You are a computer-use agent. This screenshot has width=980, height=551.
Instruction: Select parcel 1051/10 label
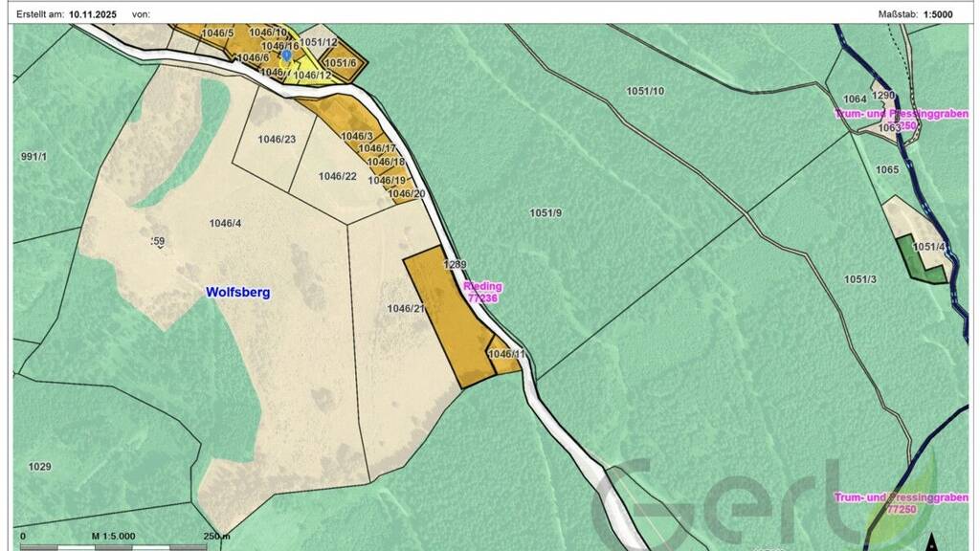tap(645, 91)
